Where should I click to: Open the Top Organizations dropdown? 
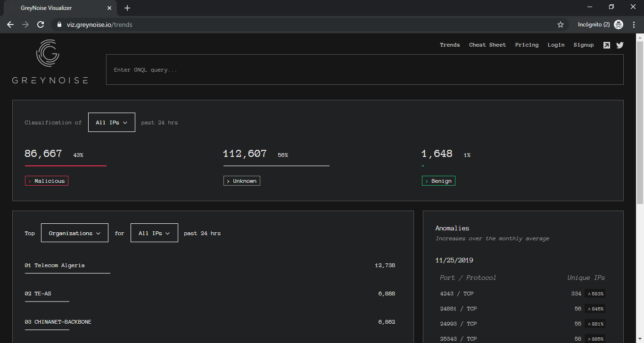coord(74,233)
